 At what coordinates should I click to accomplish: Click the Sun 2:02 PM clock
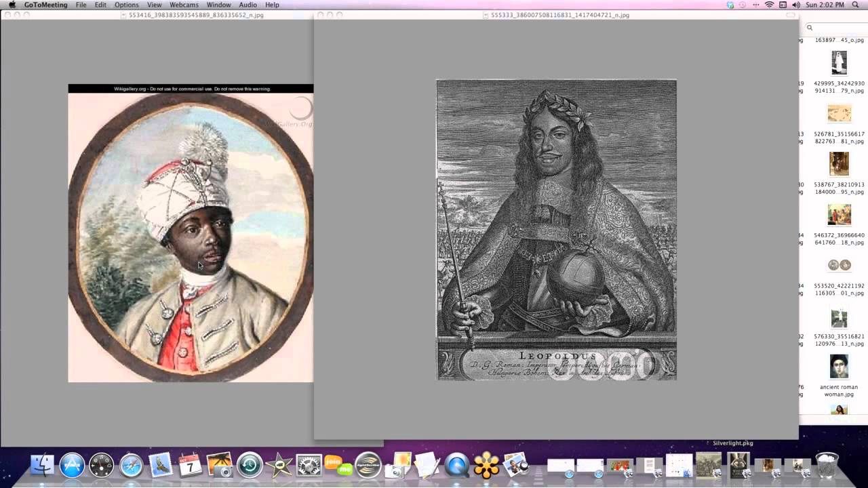click(825, 5)
